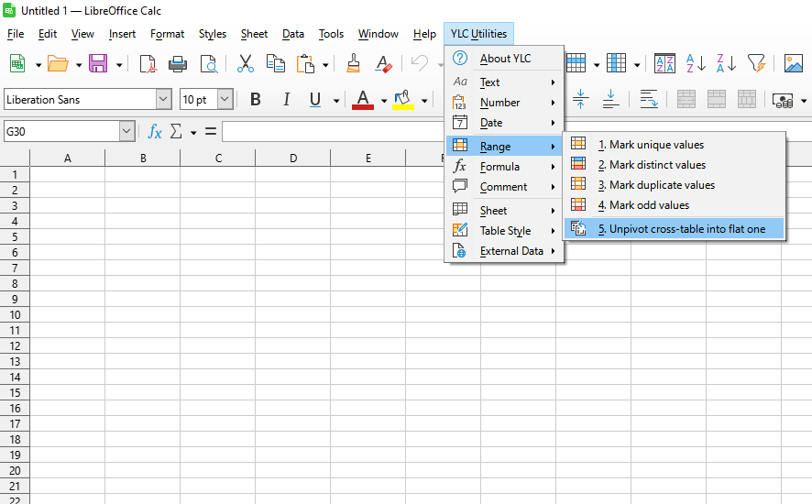Expand the font size dropdown
This screenshot has height=504, width=812.
(x=225, y=100)
